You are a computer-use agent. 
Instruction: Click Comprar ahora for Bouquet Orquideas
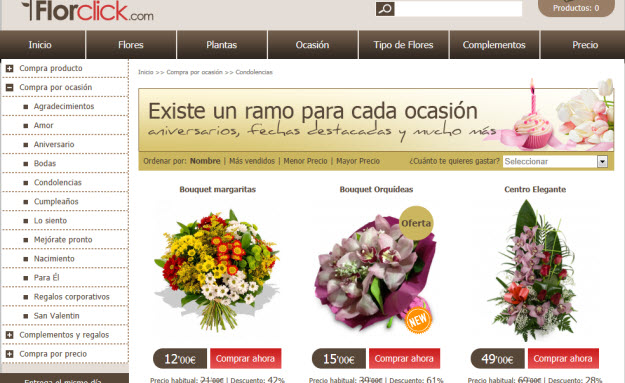click(x=404, y=358)
